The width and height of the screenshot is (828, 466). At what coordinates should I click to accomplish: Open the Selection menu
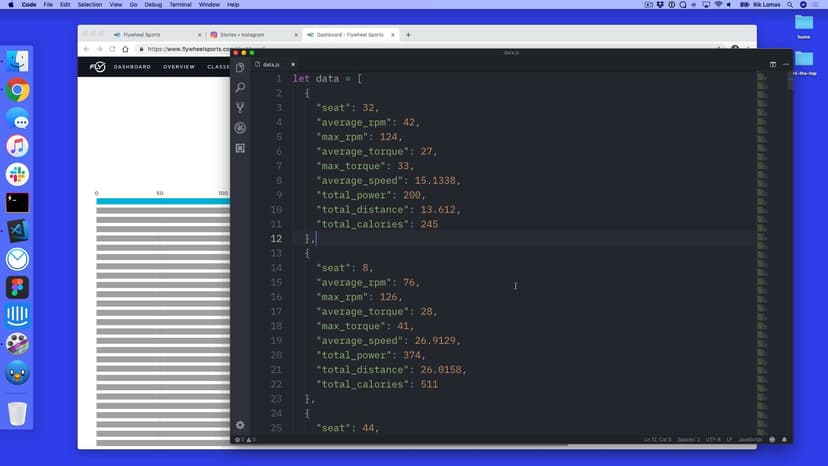point(90,5)
